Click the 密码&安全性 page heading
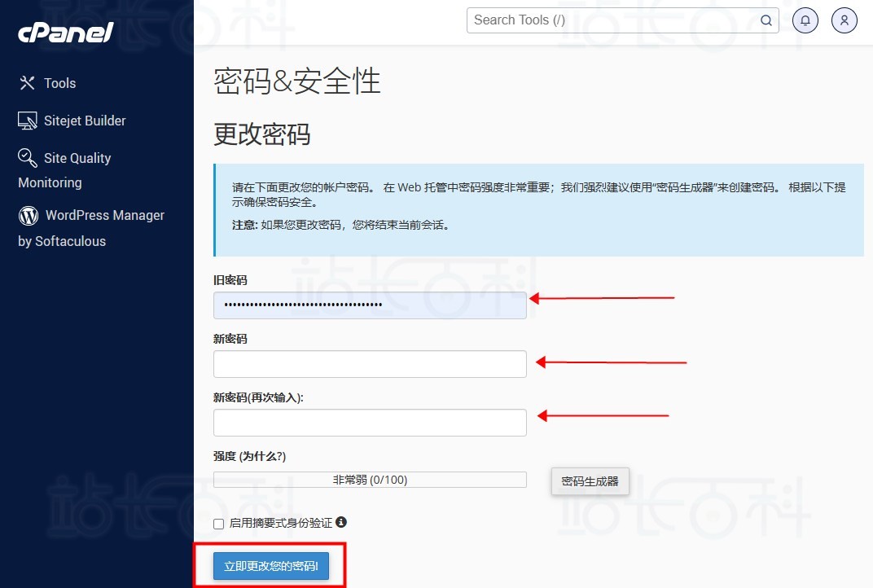Screen dimensions: 873x588 pos(296,81)
